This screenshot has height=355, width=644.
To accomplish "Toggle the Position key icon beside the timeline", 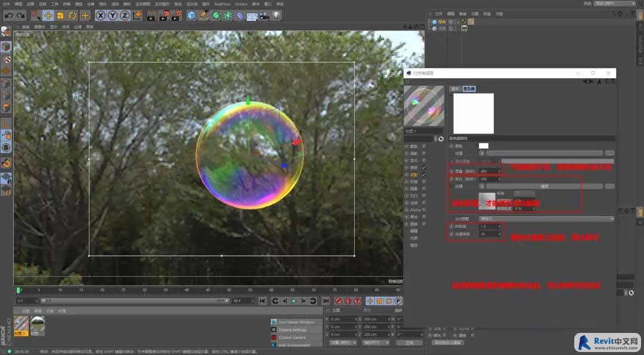I will [x=370, y=301].
